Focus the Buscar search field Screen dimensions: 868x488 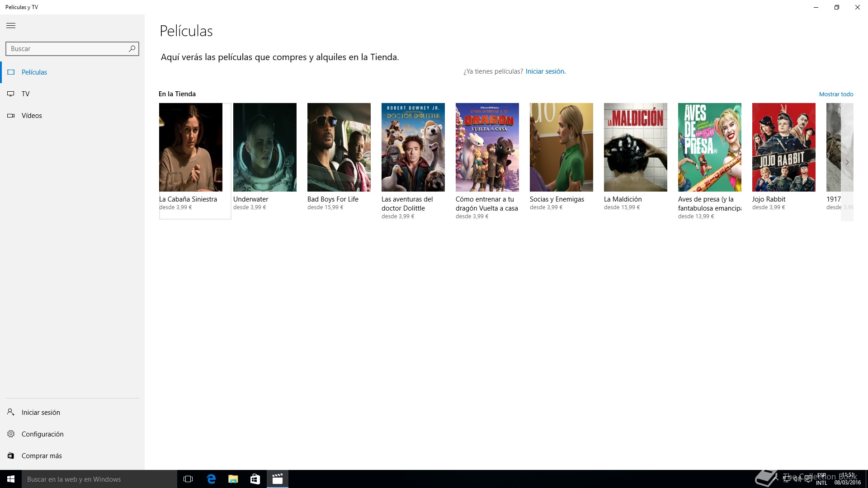pos(72,49)
